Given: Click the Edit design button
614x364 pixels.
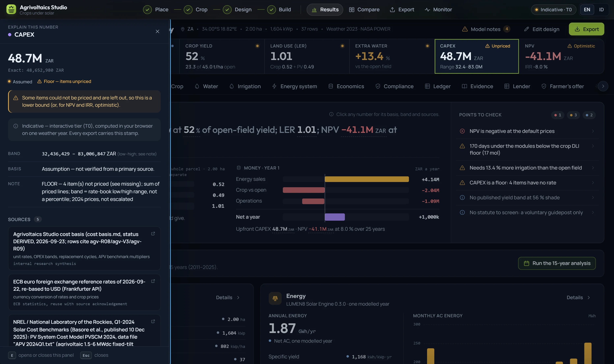Looking at the screenshot, I should tap(541, 29).
